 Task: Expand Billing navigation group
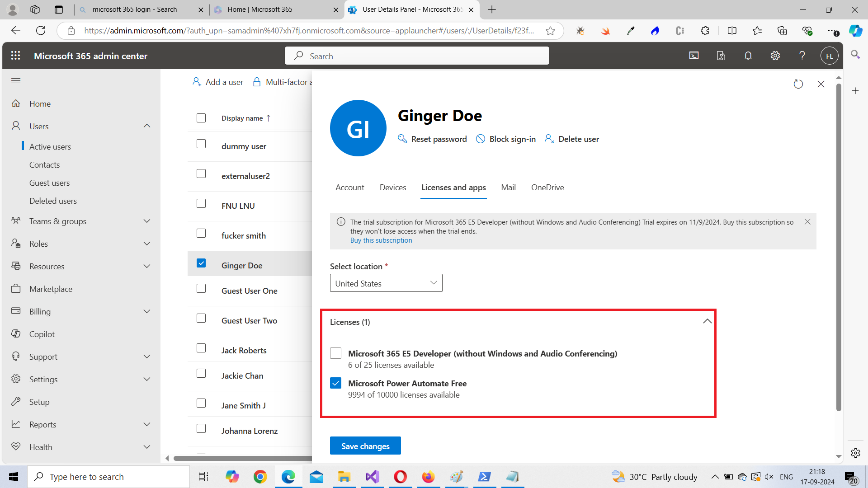pos(147,311)
